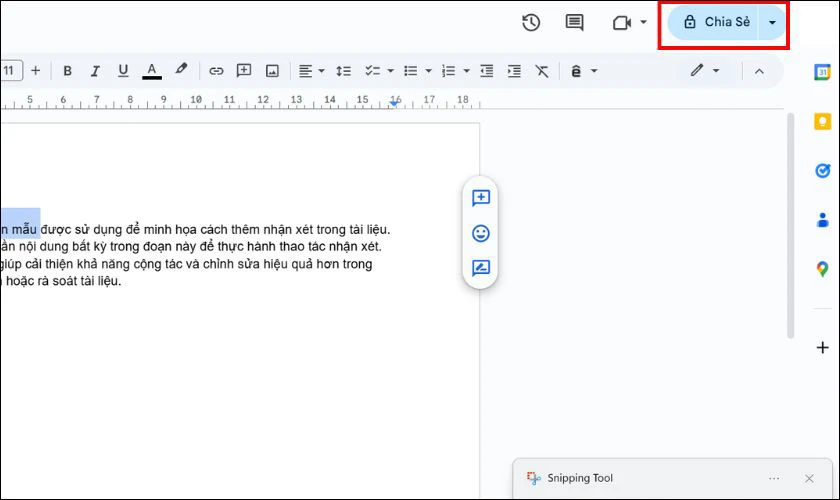Start a Meet video call

[x=621, y=23]
